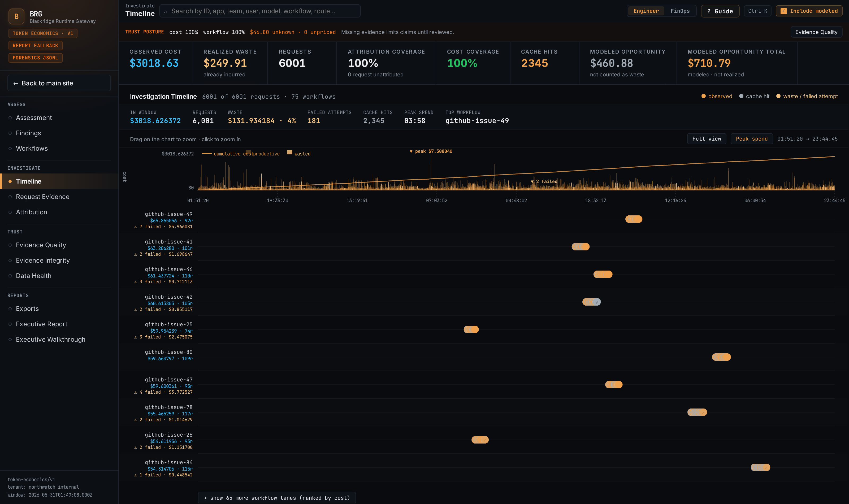This screenshot has height=504, width=849.
Task: Click the peak $7.308040 chart marker
Action: tap(431, 151)
